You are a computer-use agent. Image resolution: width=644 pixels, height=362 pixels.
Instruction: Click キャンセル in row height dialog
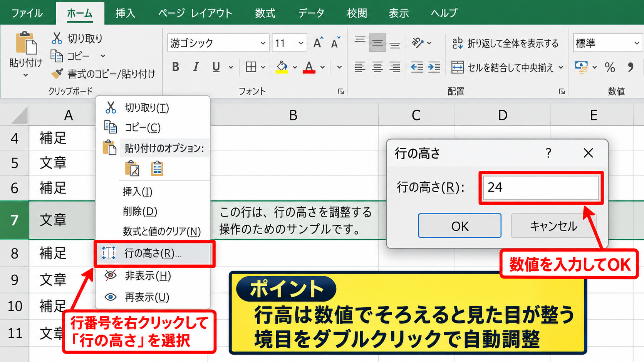553,226
